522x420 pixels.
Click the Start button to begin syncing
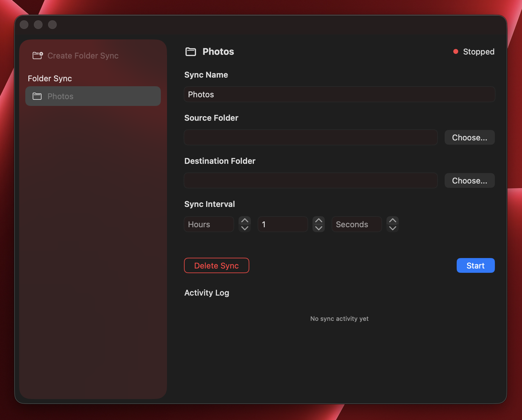coord(475,265)
